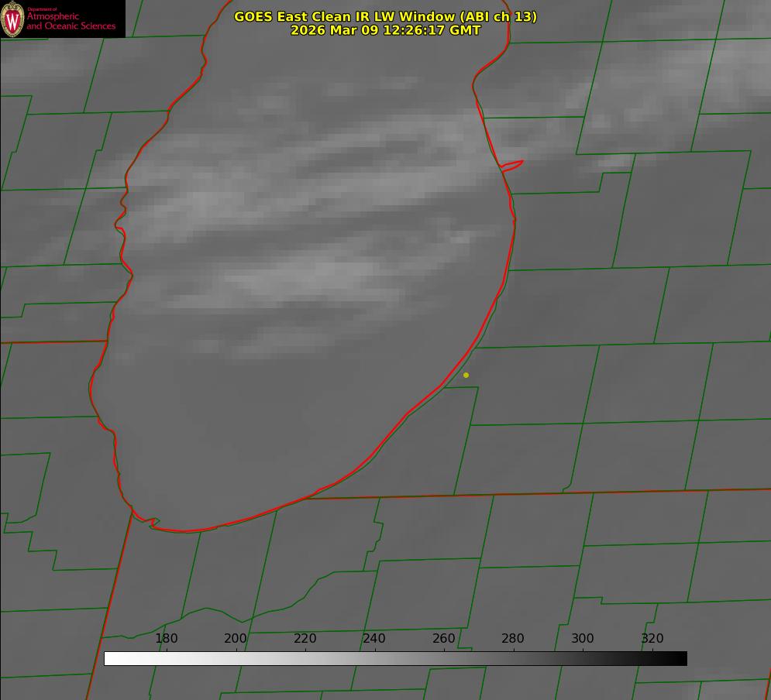This screenshot has height=700, width=771.
Task: Click the yellow dot marker on the map
Action: [466, 376]
